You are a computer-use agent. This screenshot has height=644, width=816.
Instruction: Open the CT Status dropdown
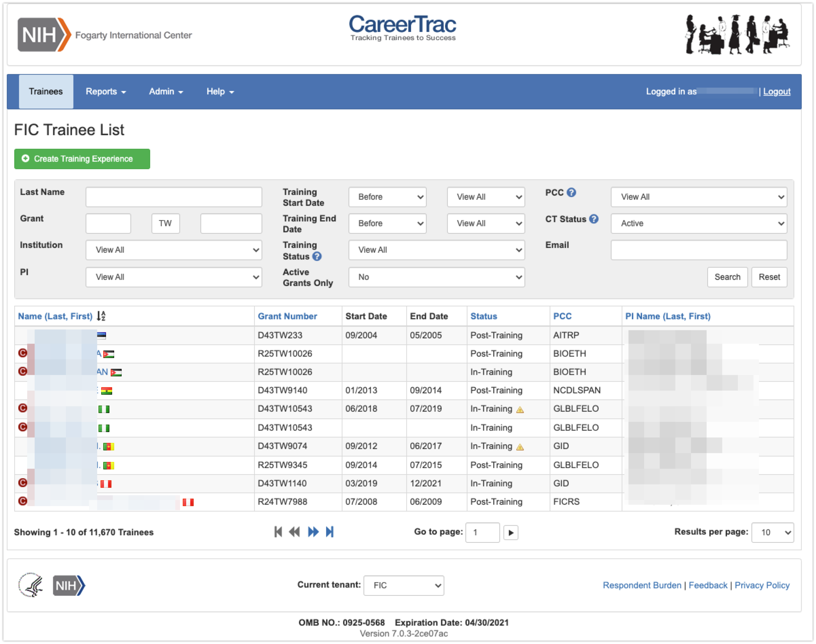click(x=699, y=223)
